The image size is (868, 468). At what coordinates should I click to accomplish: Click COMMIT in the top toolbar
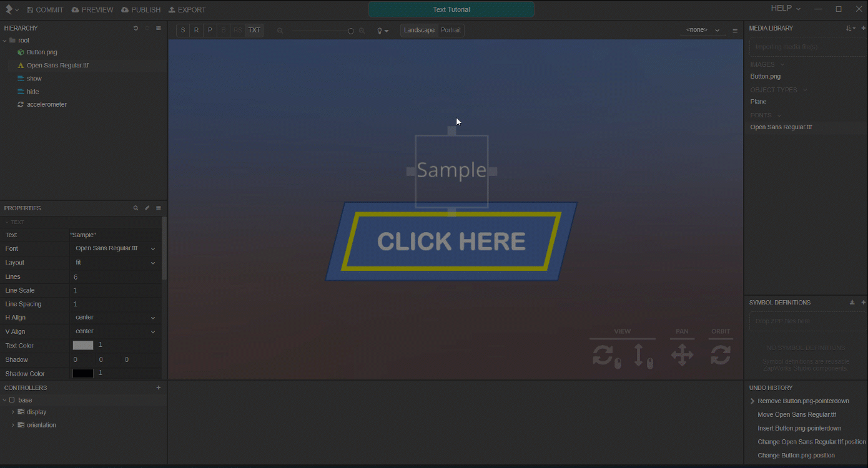click(x=44, y=9)
